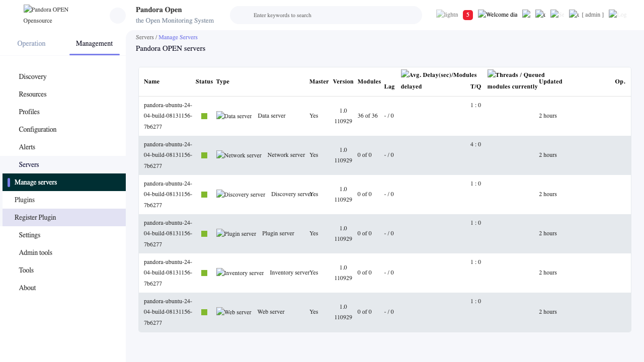The width and height of the screenshot is (644, 362).
Task: Open the Welcome dialog icon in header
Action: click(x=498, y=15)
